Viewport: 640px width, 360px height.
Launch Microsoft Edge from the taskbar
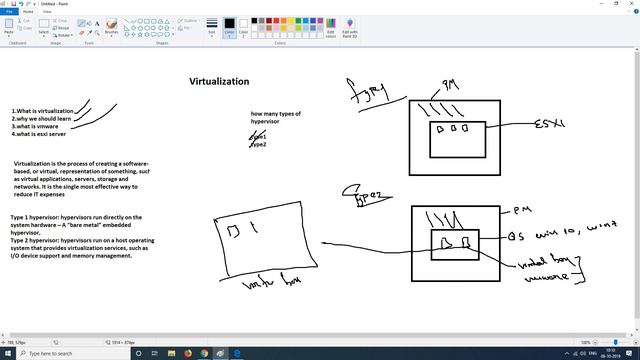pos(237,353)
